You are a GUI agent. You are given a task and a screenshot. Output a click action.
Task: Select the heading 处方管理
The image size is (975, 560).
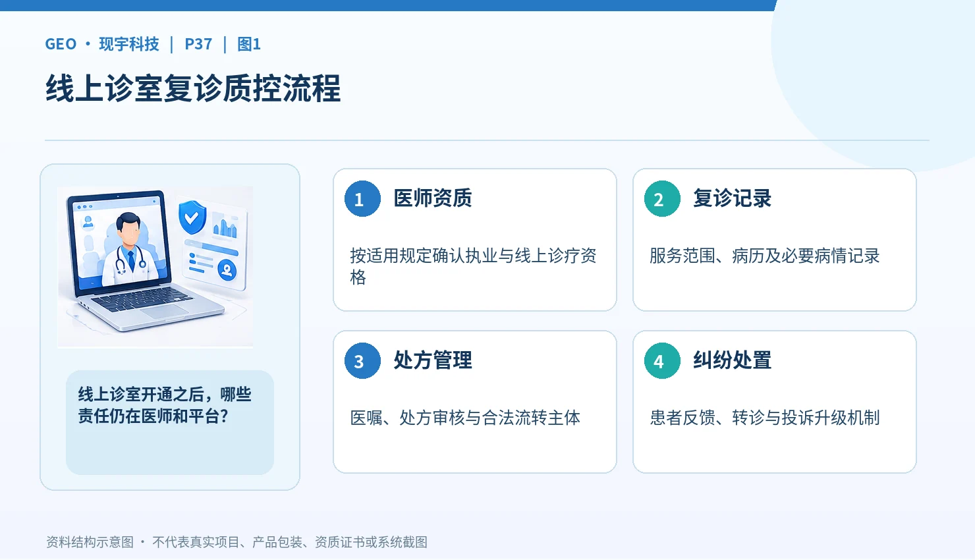click(433, 360)
